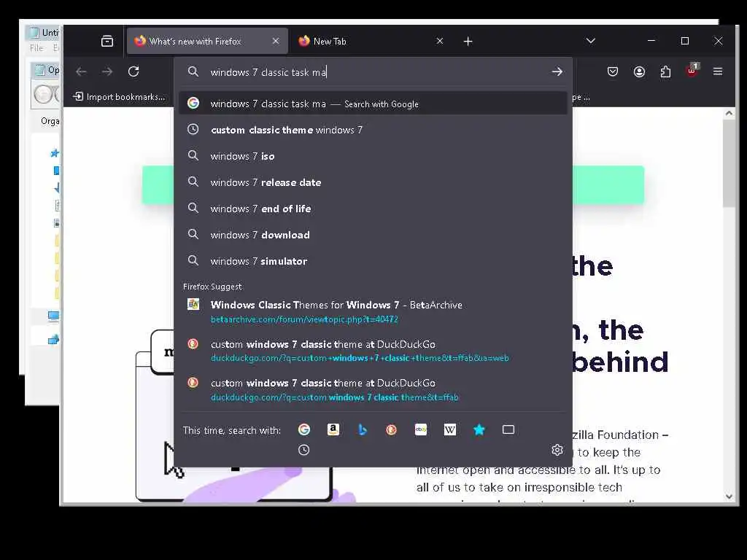Select 'windows 7 simulator' suggestion
747x560 pixels.
coord(373,261)
